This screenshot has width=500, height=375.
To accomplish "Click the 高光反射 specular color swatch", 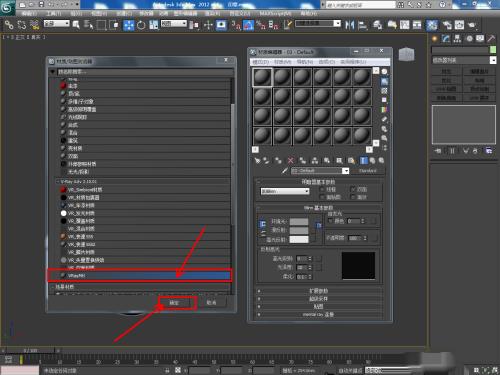I will pos(299,239).
